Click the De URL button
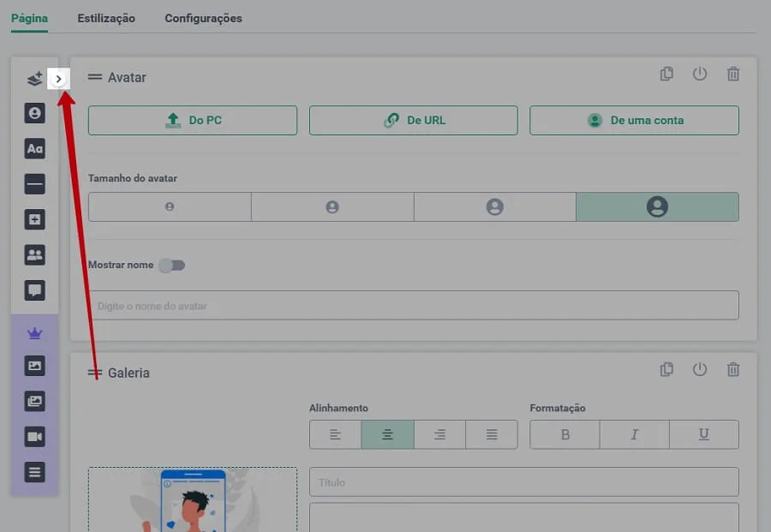The width and height of the screenshot is (771, 532). pyautogui.click(x=413, y=121)
